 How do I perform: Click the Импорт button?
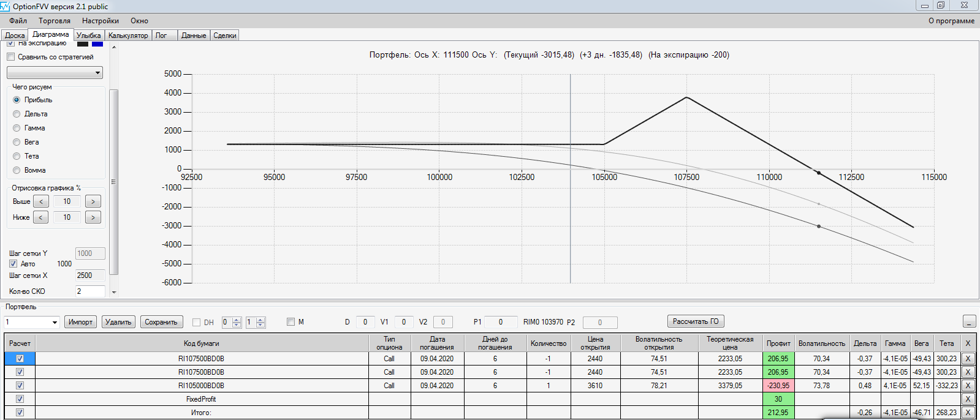coord(80,322)
